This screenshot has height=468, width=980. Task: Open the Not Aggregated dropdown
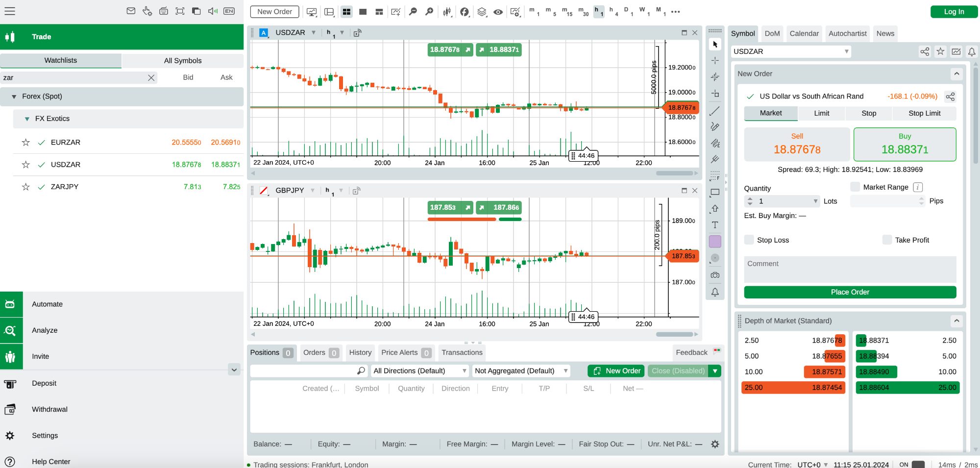point(521,371)
